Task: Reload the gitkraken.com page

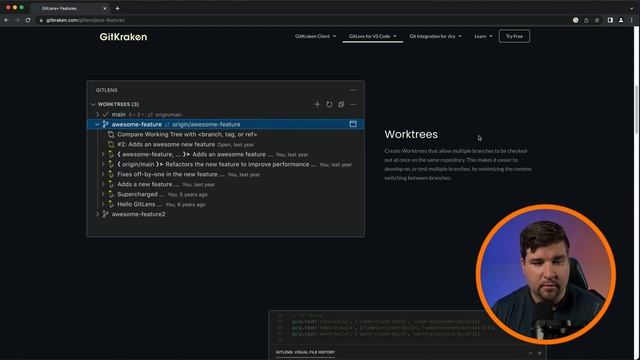Action: pos(28,20)
